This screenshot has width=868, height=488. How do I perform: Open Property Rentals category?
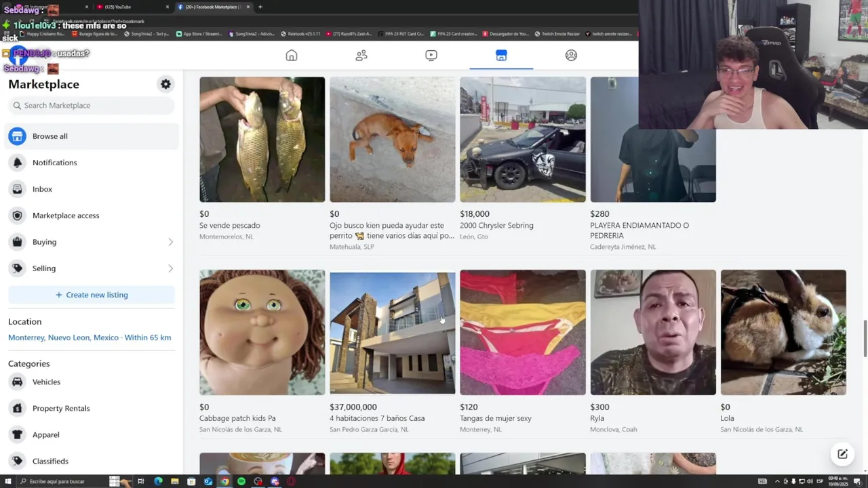92,408
